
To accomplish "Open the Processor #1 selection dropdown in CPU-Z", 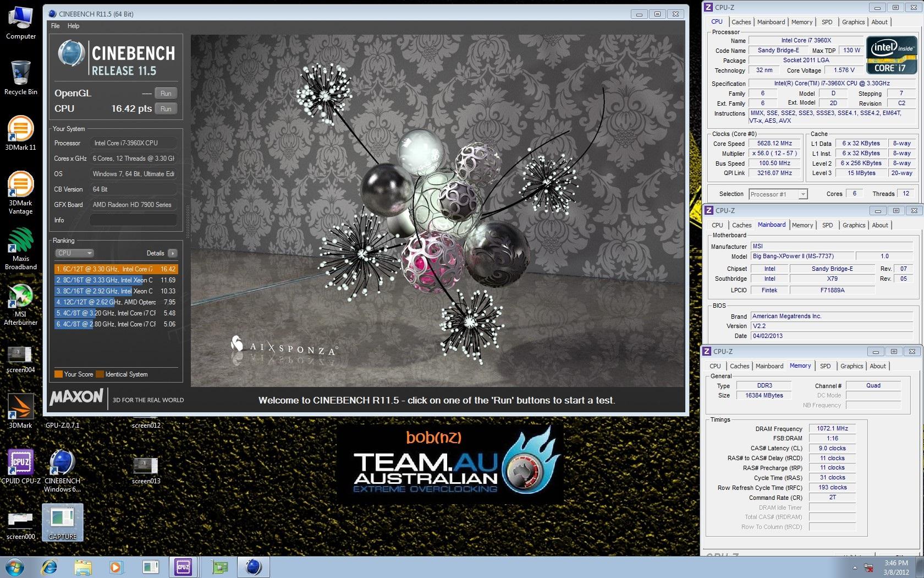I will pos(778,194).
